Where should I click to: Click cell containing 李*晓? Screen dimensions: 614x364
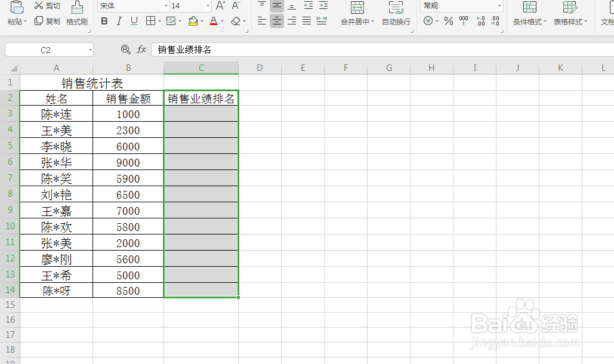[56, 146]
